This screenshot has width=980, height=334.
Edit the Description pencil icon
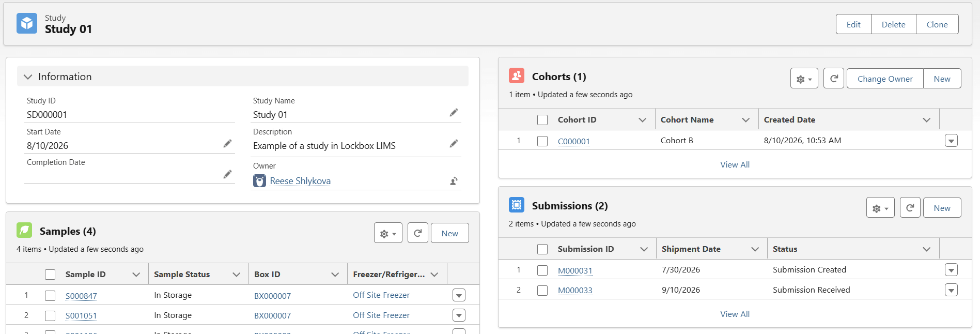pyautogui.click(x=454, y=144)
